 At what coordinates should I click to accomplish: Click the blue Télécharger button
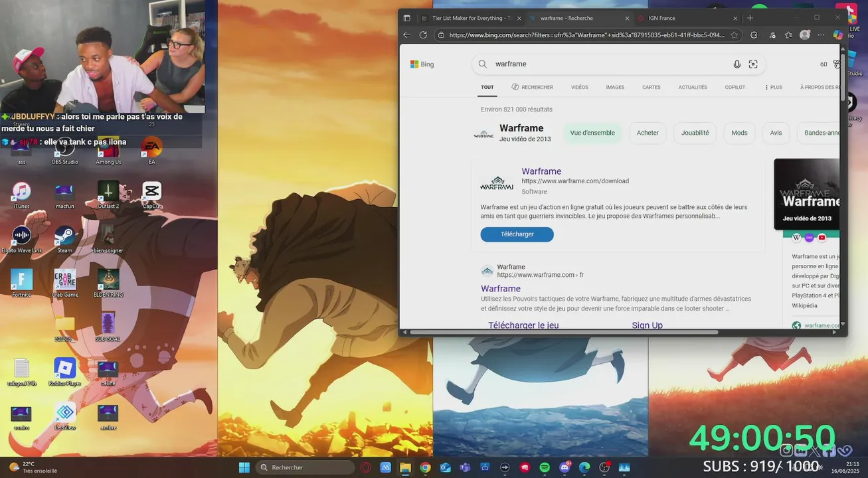click(x=517, y=234)
